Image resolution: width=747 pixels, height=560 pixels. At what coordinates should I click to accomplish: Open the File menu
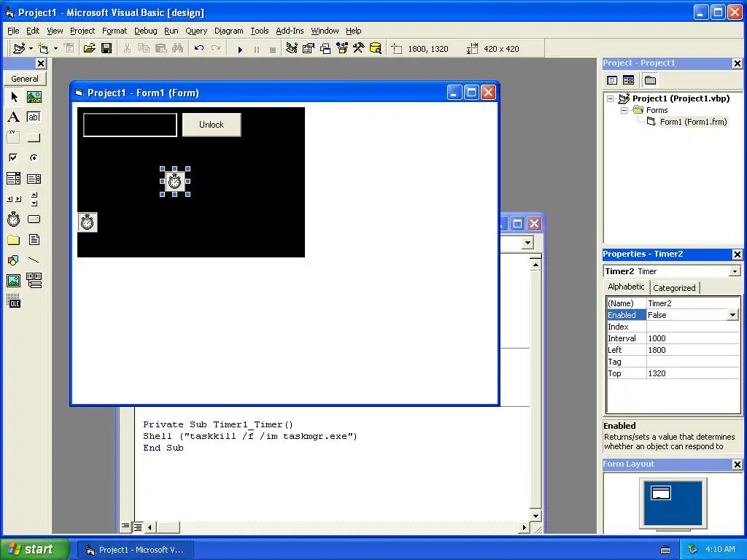(13, 31)
